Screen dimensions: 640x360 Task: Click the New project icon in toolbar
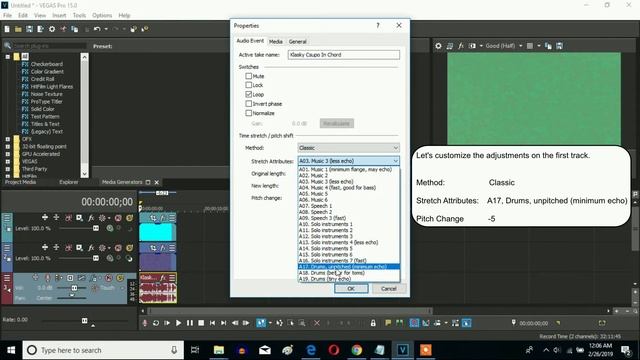click(7, 29)
